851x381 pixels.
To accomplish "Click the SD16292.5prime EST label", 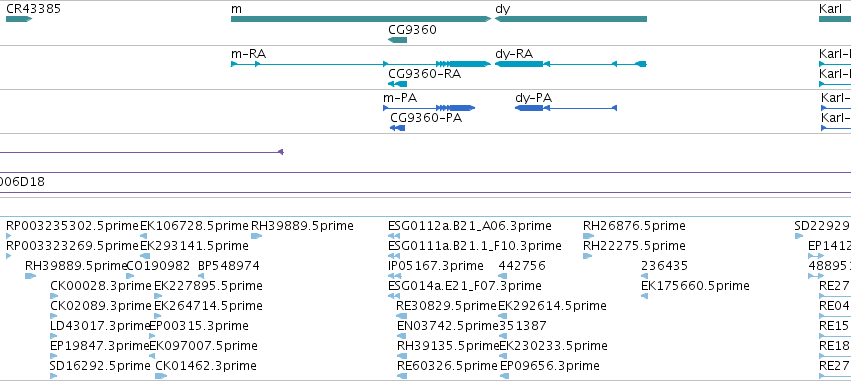I will [x=100, y=365].
